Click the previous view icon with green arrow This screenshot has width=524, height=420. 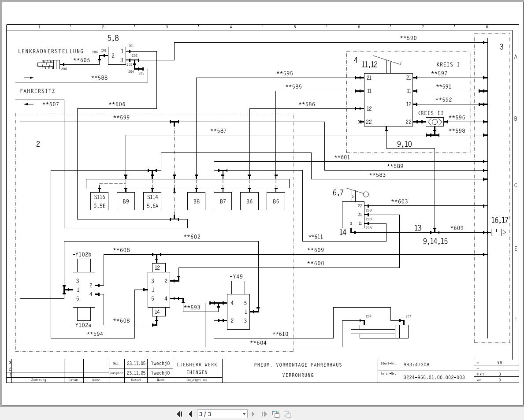[x=276, y=414]
